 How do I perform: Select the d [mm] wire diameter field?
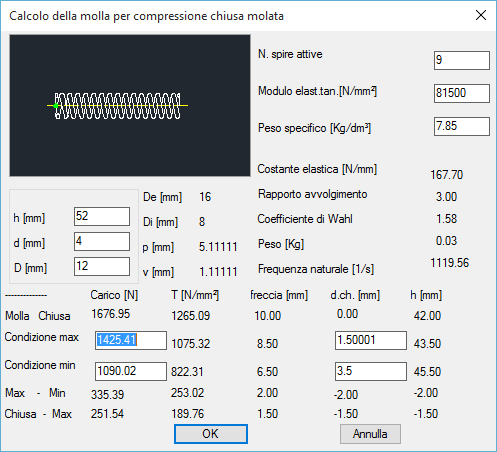tap(102, 241)
